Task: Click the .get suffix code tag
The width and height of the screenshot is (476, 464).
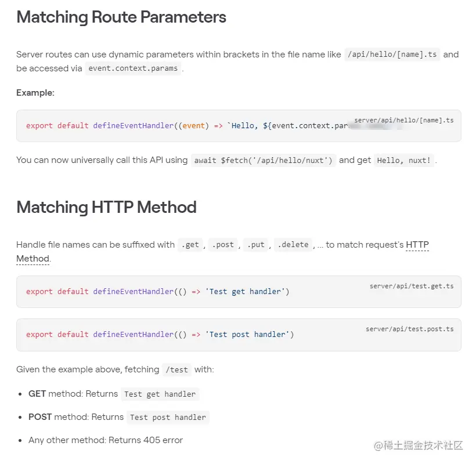Action: point(190,245)
